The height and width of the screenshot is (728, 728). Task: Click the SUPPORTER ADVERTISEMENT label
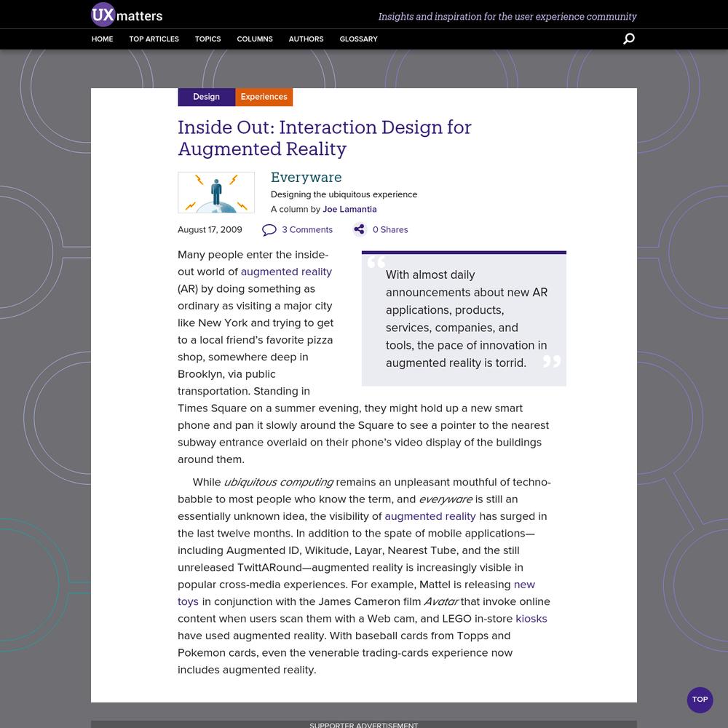click(364, 725)
